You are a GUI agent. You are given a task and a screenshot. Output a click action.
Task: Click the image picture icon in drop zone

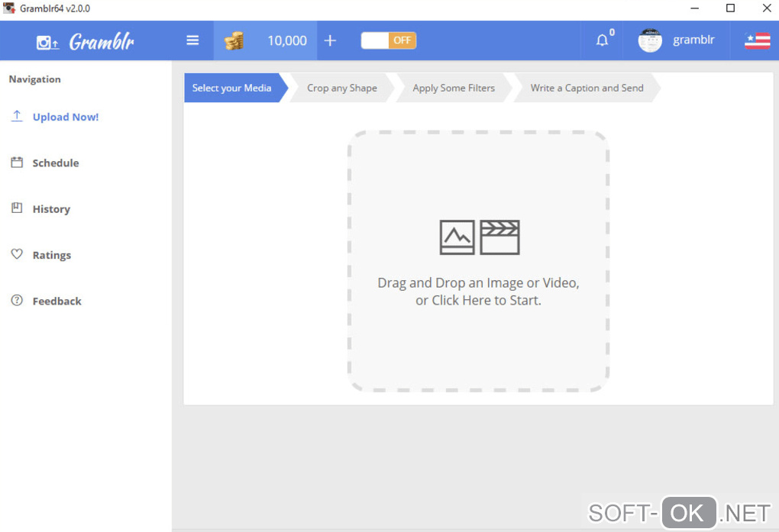(457, 237)
